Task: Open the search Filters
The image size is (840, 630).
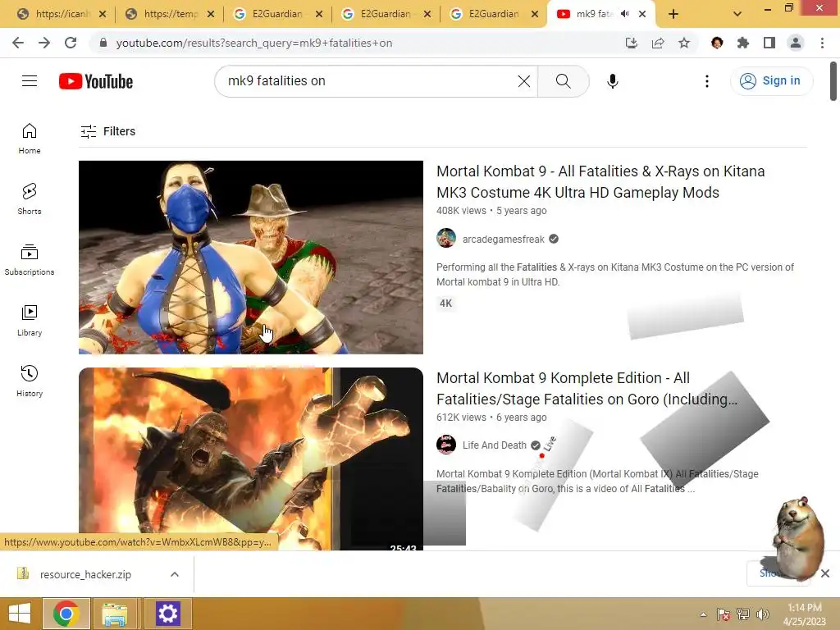Action: click(107, 131)
